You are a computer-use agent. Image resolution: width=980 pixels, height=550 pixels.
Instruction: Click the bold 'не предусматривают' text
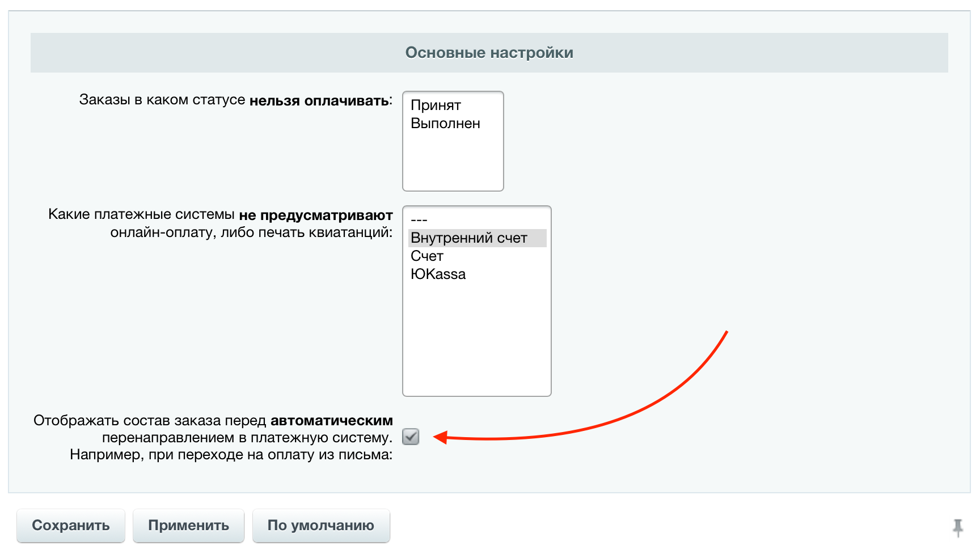315,215
